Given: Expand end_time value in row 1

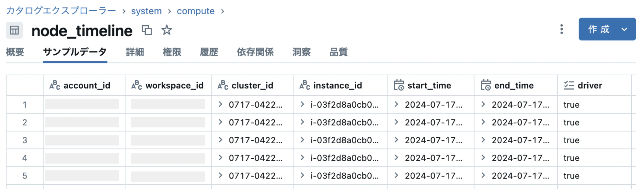Looking at the screenshot, I should coord(483,104).
